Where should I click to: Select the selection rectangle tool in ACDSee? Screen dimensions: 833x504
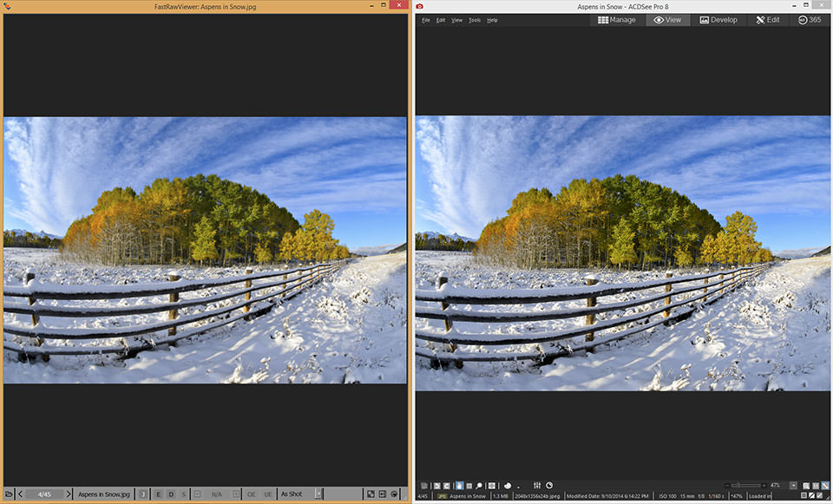[469, 486]
